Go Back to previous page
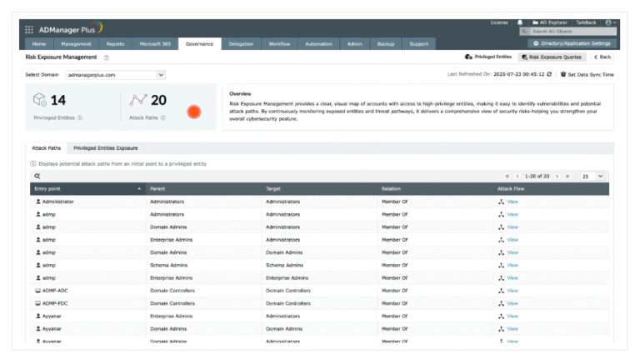Screen dimensions: 640x364 [602, 57]
